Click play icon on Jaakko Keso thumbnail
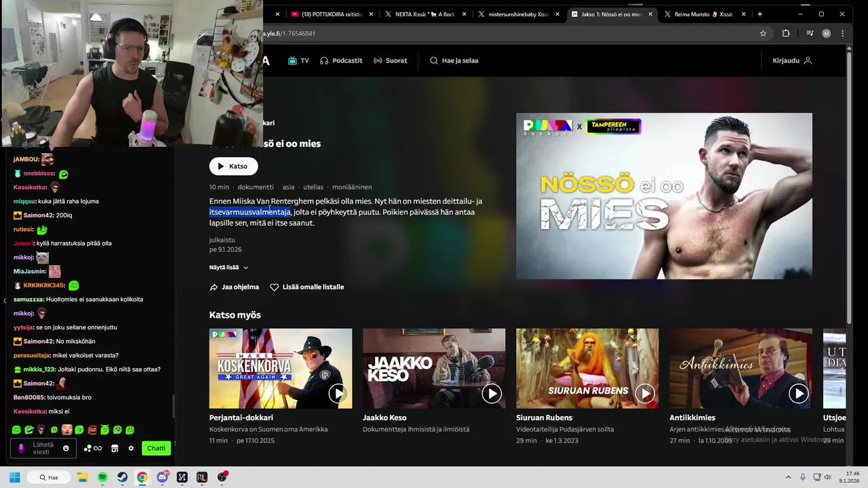Image resolution: width=868 pixels, height=488 pixels. pyautogui.click(x=491, y=393)
